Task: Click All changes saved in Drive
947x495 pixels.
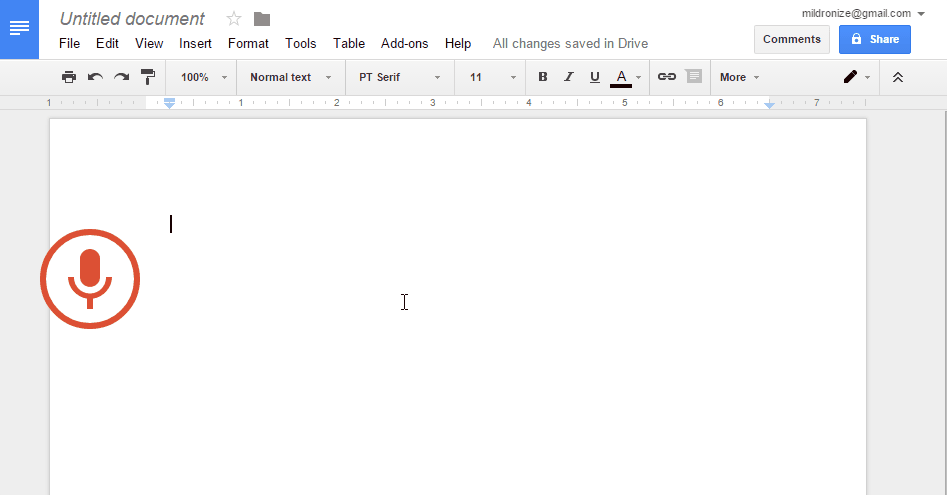Action: point(570,43)
